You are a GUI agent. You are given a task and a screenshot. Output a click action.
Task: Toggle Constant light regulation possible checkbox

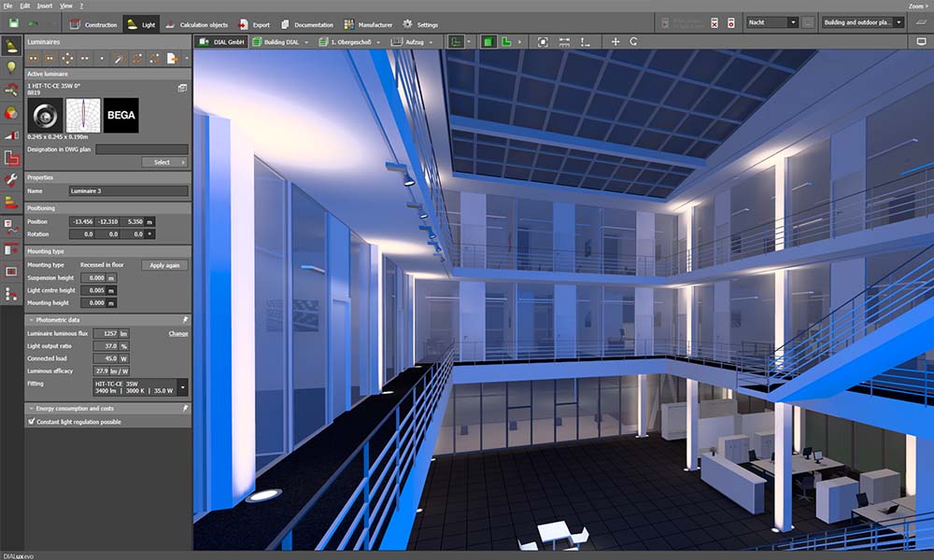(x=30, y=422)
